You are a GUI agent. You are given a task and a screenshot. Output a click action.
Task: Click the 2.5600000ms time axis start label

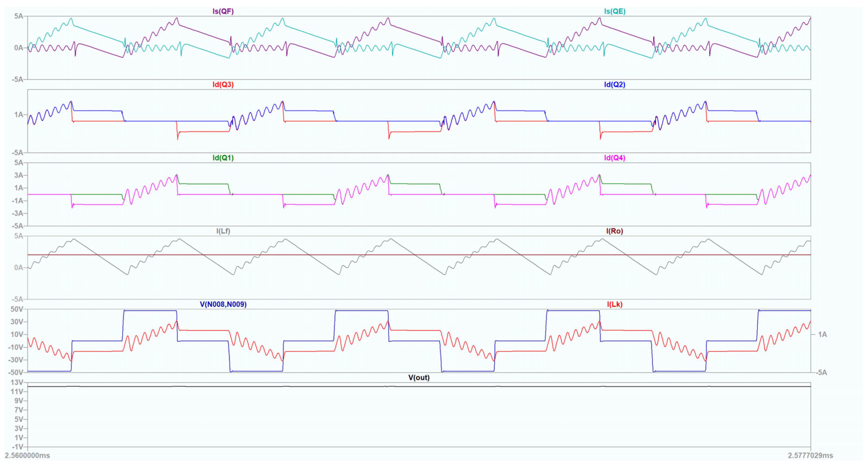[x=27, y=456]
